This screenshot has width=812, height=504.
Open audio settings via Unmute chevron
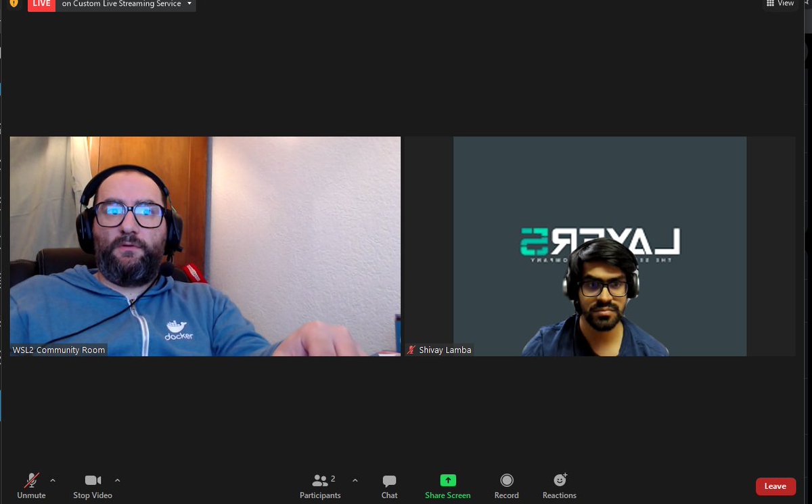coord(52,480)
